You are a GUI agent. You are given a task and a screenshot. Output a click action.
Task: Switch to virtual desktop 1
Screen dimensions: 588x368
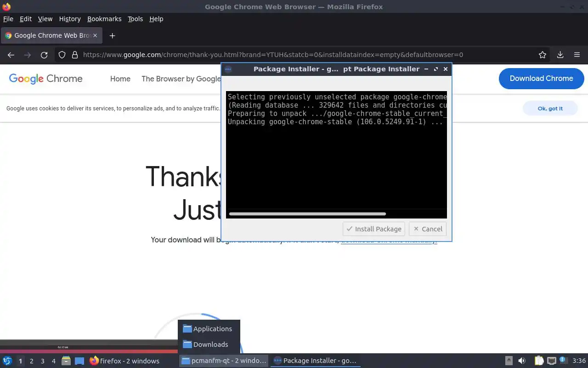pos(20,361)
